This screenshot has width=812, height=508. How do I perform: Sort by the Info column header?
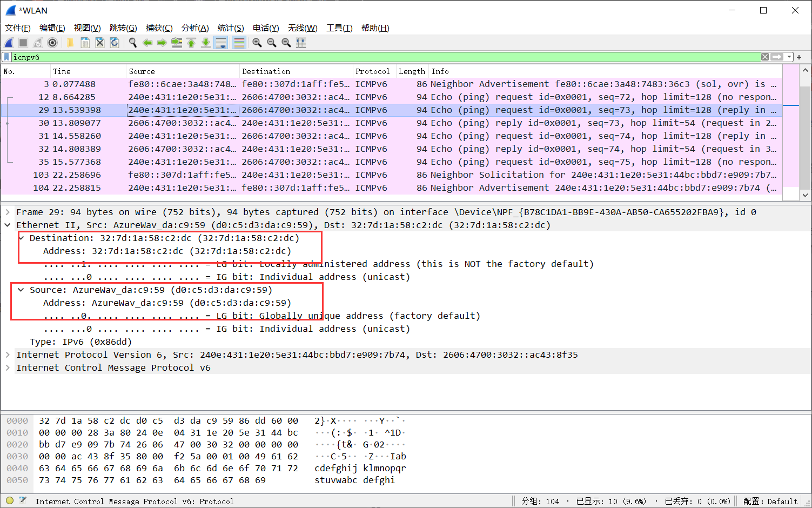coord(606,71)
